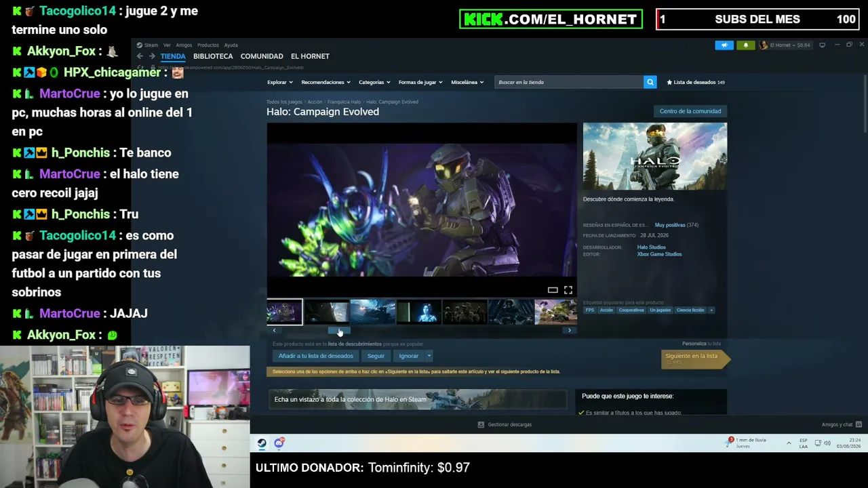Select the Ciencia ficción tag
This screenshot has width=868, height=488.
pos(690,310)
